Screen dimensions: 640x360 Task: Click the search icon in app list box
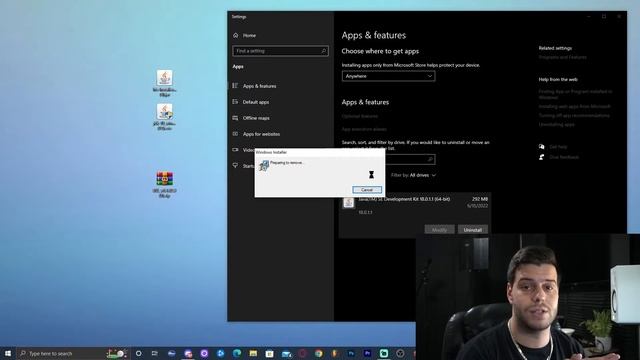pyautogui.click(x=430, y=160)
